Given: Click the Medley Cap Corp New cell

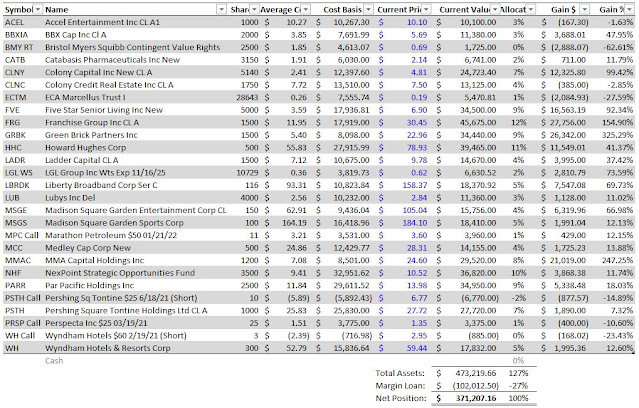Looking at the screenshot, I should [x=88, y=248].
